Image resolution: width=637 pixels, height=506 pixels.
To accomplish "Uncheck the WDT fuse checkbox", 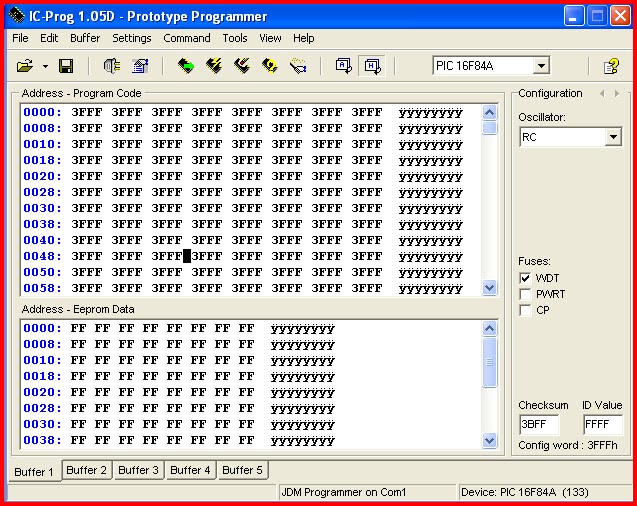I will coord(525,278).
